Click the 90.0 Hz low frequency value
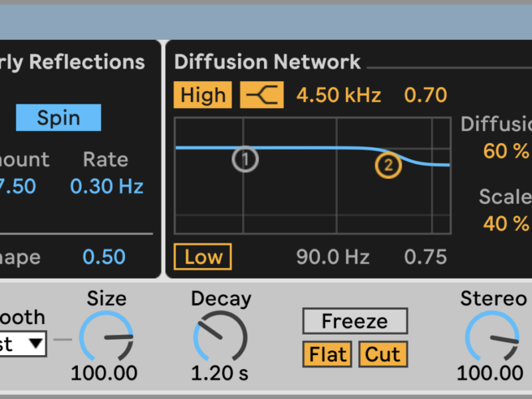532x399 pixels. (x=332, y=257)
